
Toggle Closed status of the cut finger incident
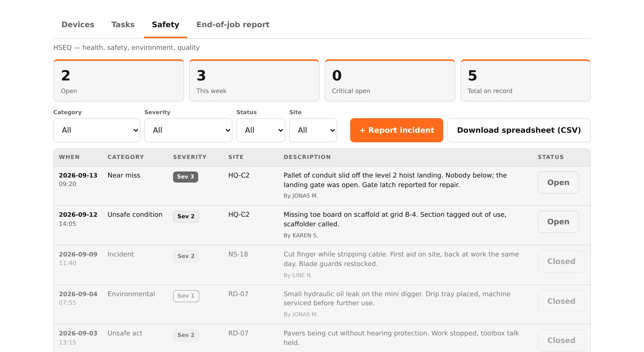[561, 261]
